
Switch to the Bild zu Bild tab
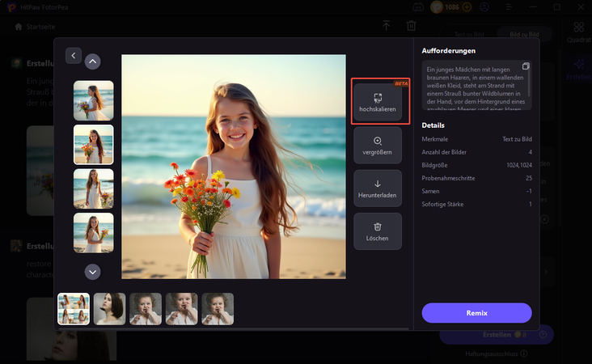point(524,34)
